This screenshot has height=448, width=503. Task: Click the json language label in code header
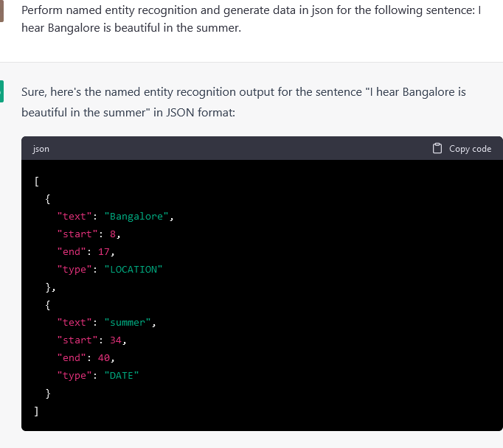41,149
